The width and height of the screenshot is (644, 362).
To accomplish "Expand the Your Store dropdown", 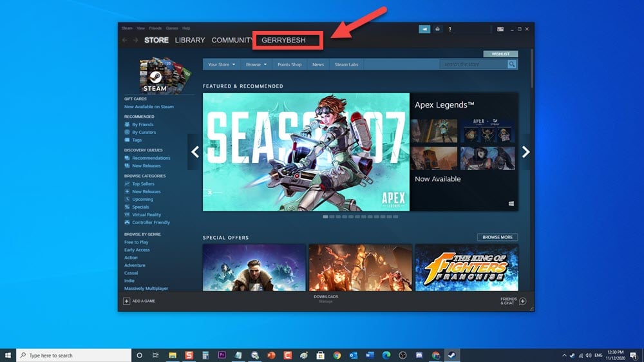I will 222,64.
